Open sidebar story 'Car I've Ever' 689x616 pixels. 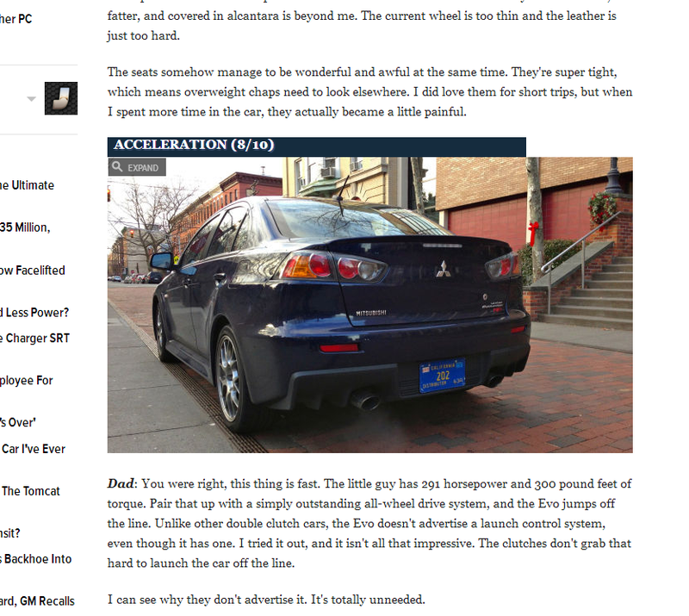point(33,449)
